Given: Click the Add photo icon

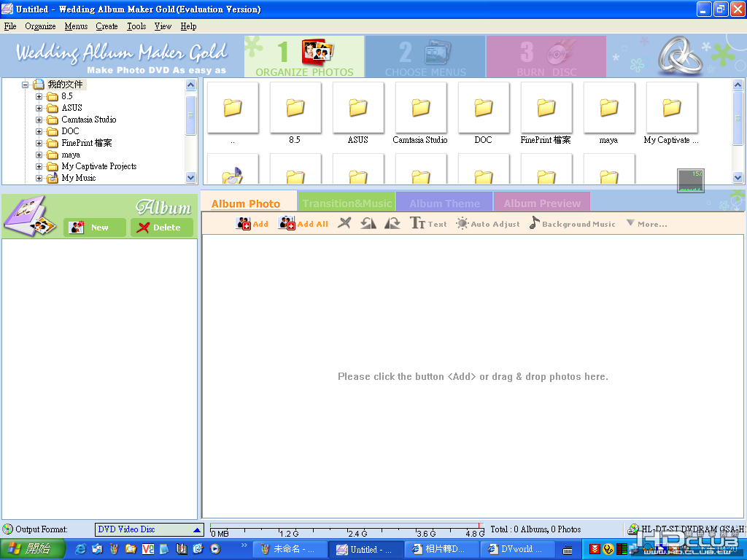Looking at the screenshot, I should pos(243,223).
